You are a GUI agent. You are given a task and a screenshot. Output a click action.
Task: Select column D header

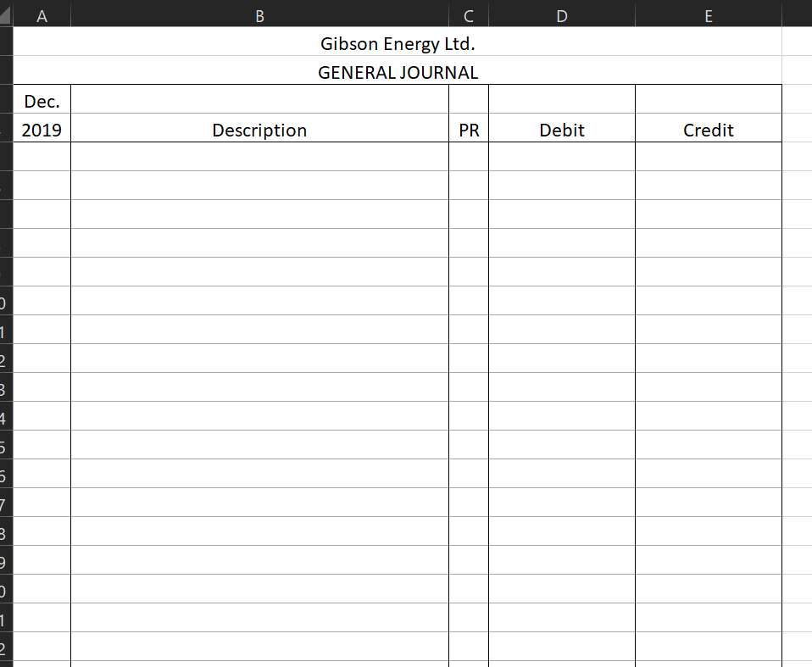click(x=561, y=14)
